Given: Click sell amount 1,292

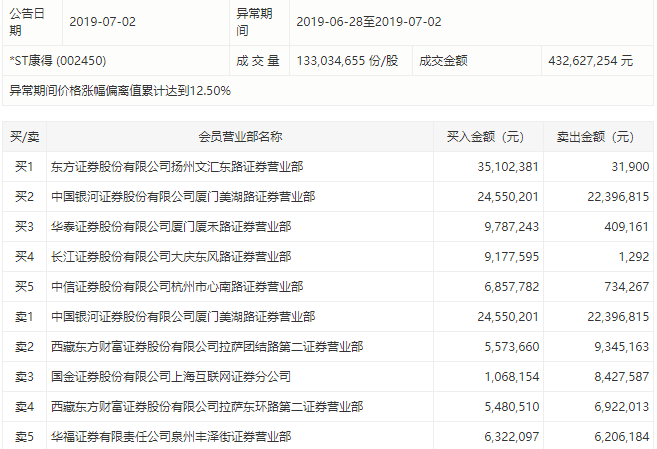Looking at the screenshot, I should tap(634, 257).
